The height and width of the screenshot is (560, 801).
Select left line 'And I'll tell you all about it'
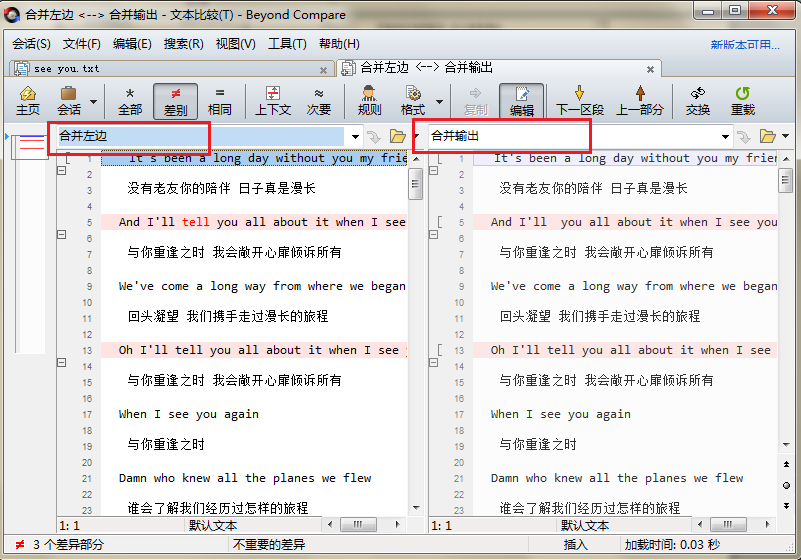point(254,222)
